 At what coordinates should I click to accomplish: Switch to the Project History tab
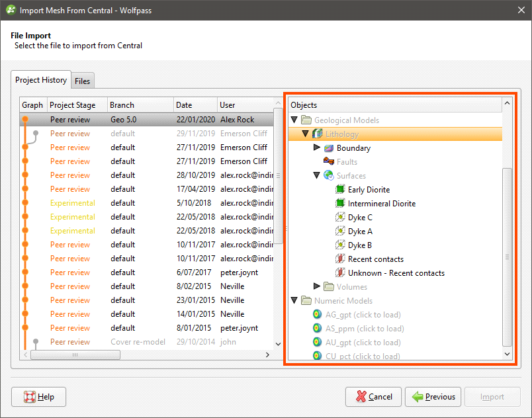point(41,79)
